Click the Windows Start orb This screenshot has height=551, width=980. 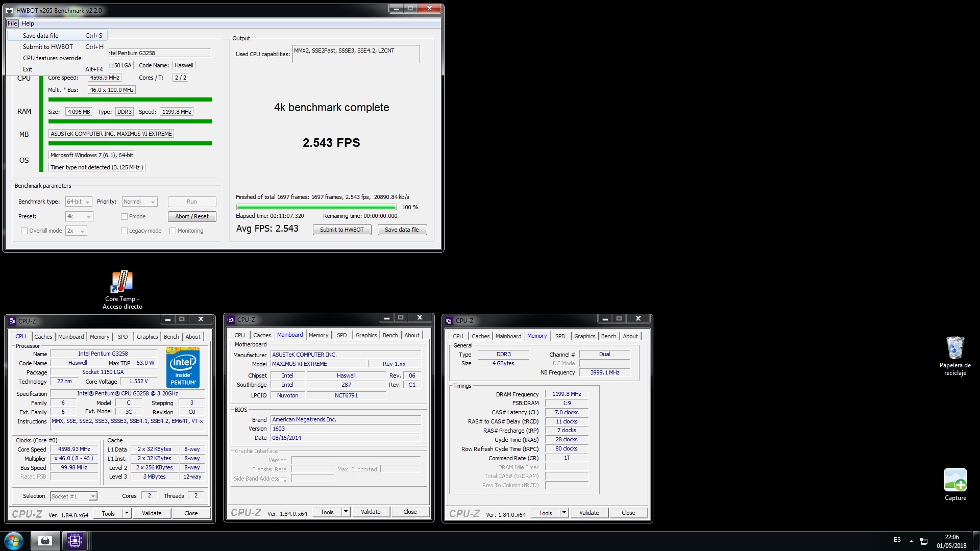coord(14,541)
